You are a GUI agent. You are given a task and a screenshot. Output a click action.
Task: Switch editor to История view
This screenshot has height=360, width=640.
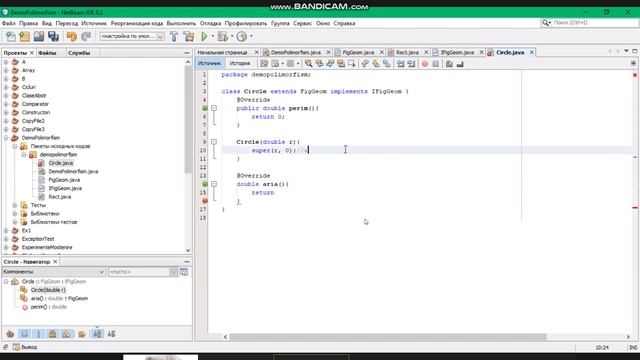point(240,64)
